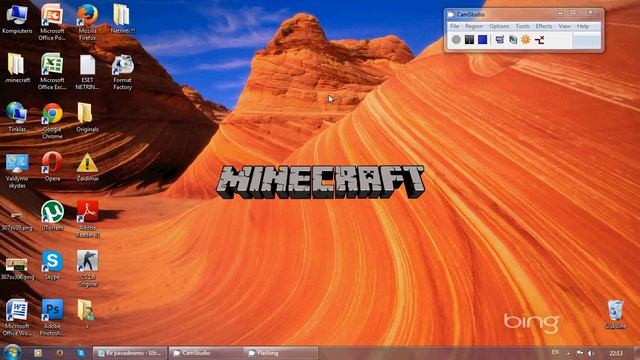Select the user folder icon beside Photoshop
Image resolution: width=640 pixels, height=360 pixels.
[87, 314]
